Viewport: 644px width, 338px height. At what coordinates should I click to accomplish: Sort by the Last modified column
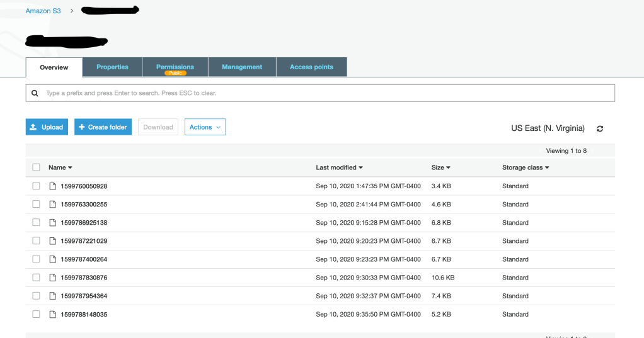tap(340, 167)
